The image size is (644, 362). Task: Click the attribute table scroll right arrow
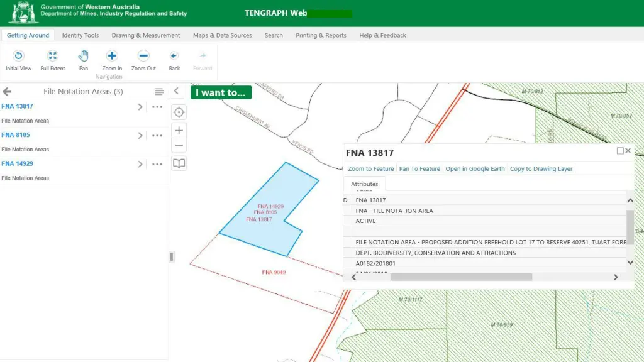pyautogui.click(x=616, y=277)
